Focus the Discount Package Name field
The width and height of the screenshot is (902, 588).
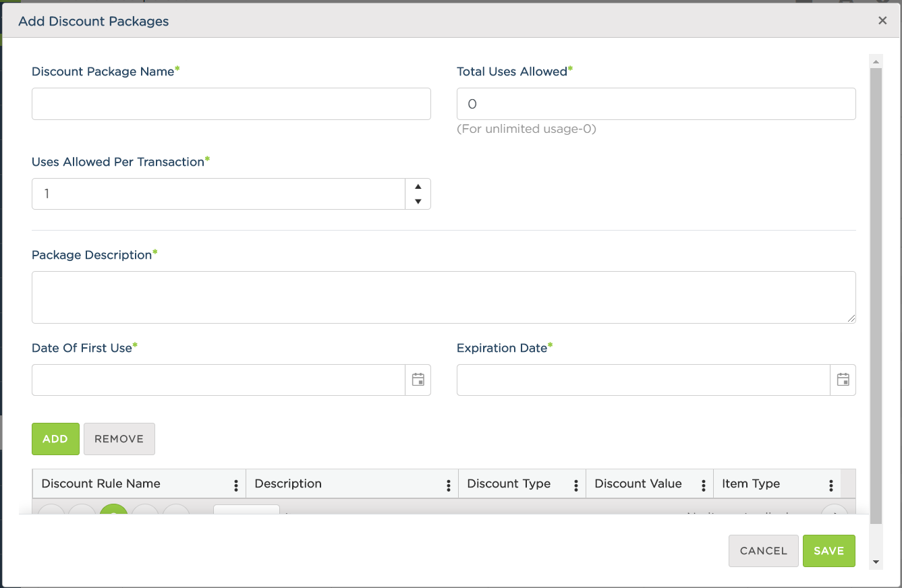click(x=231, y=104)
